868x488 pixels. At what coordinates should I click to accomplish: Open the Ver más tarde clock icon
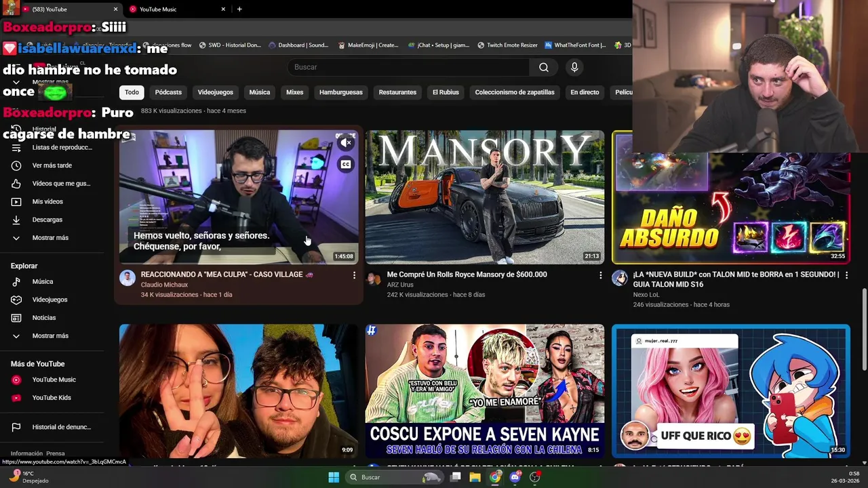tap(16, 165)
